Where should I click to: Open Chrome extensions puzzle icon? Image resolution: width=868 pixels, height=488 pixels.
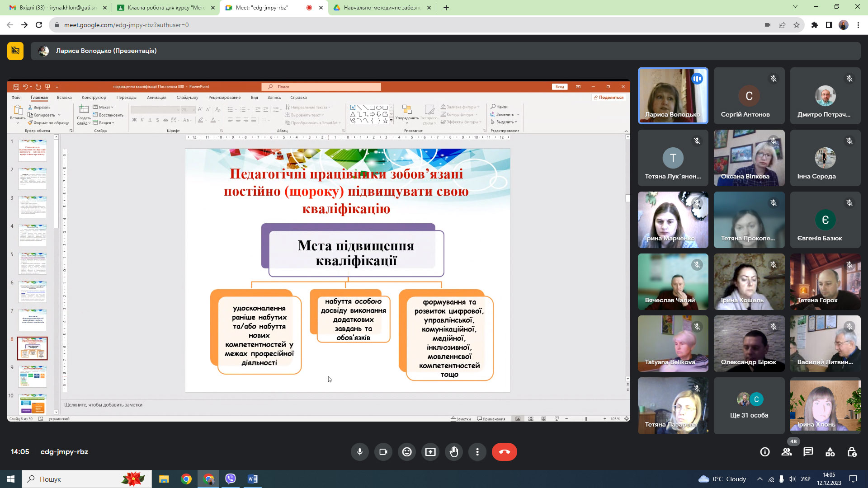click(x=815, y=25)
